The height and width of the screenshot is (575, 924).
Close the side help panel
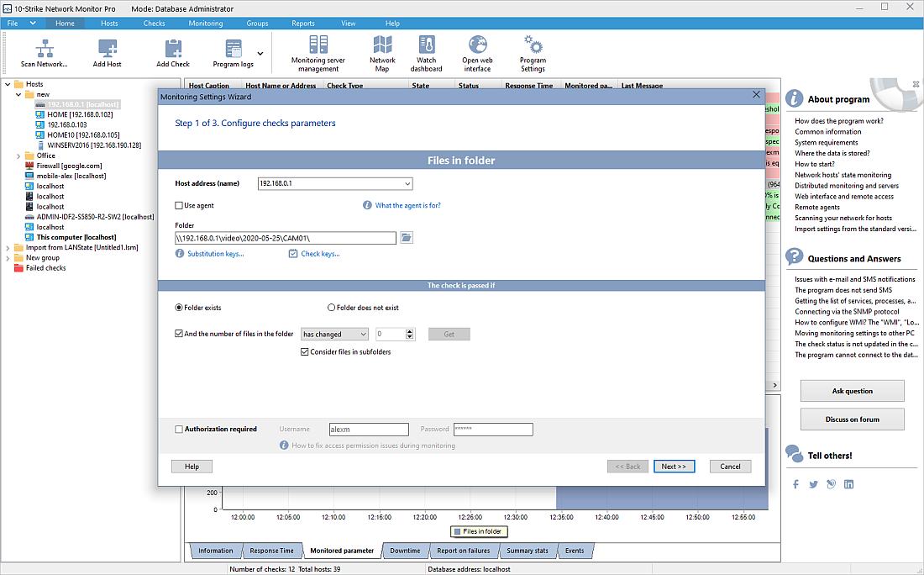(916, 84)
